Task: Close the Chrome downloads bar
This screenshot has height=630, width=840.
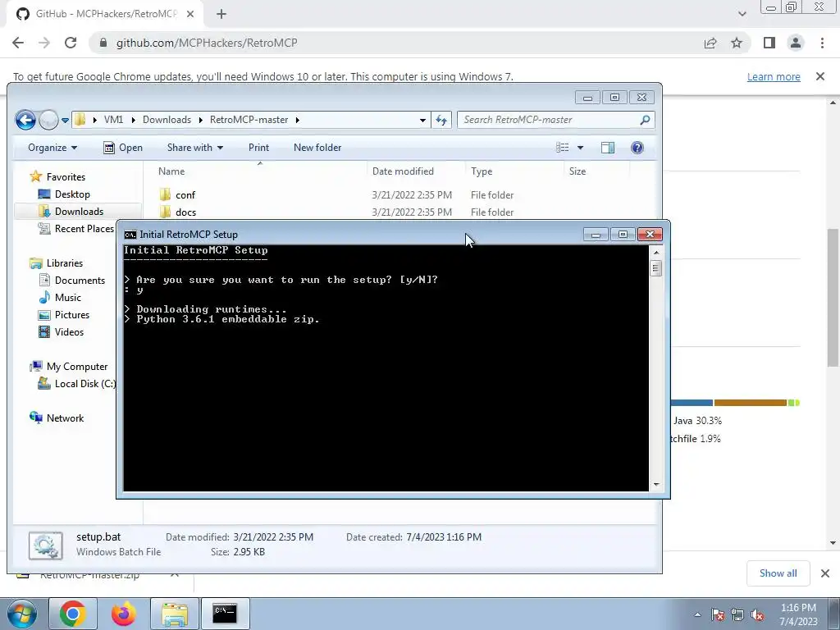Action: point(825,573)
